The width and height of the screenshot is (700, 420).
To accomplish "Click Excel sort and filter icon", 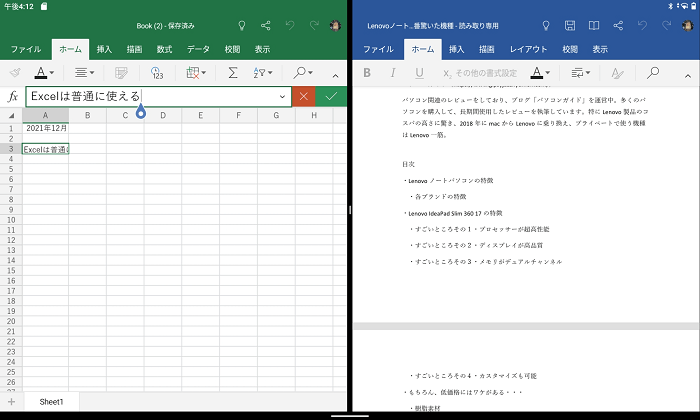I will pyautogui.click(x=259, y=72).
